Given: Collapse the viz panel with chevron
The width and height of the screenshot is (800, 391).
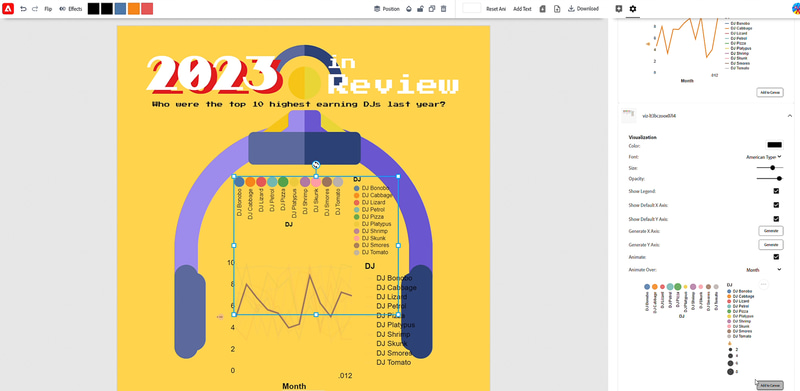Looking at the screenshot, I should pyautogui.click(x=790, y=116).
